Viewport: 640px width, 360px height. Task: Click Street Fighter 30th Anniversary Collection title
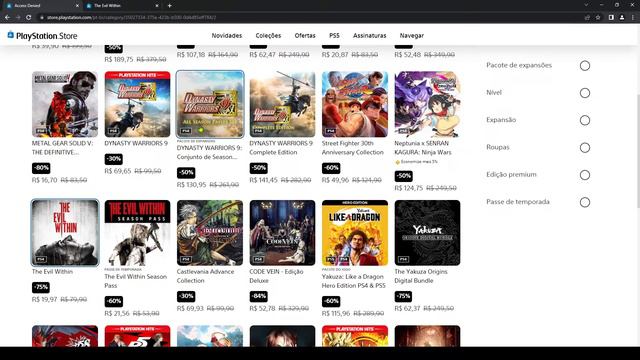(x=353, y=148)
